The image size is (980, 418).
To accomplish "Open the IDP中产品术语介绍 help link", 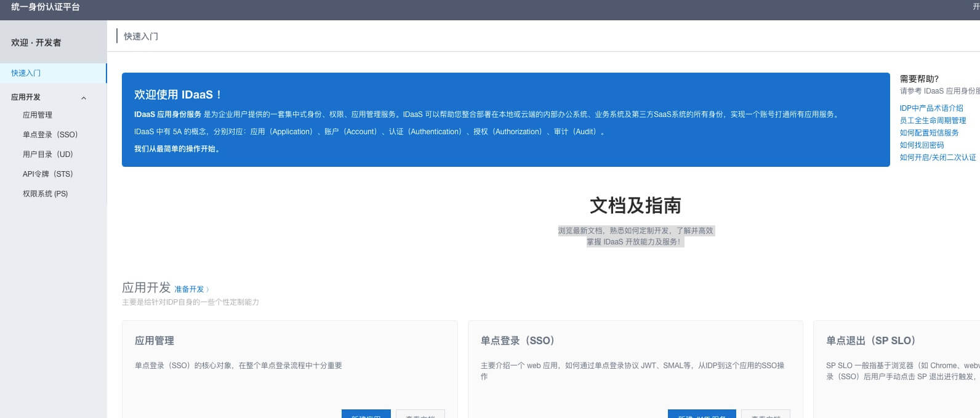I will 931,108.
